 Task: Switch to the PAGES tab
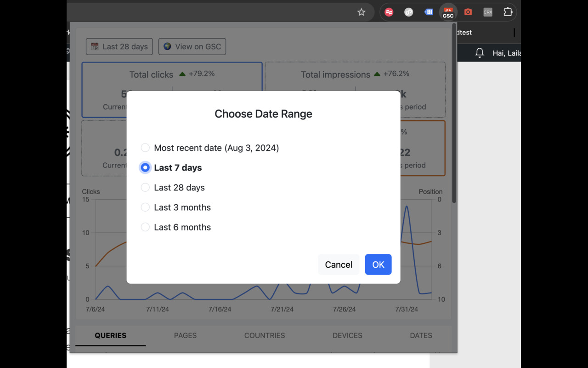[185, 335]
